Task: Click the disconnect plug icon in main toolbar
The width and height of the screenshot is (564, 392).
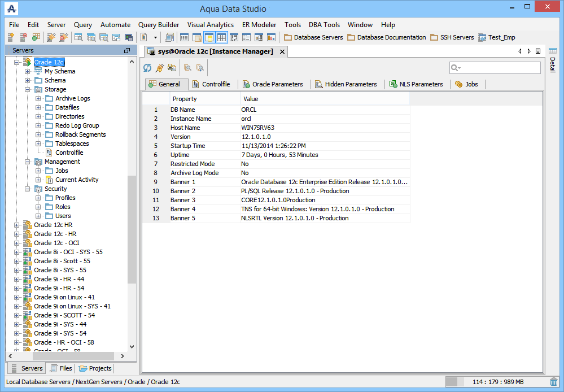Action: pos(64,37)
